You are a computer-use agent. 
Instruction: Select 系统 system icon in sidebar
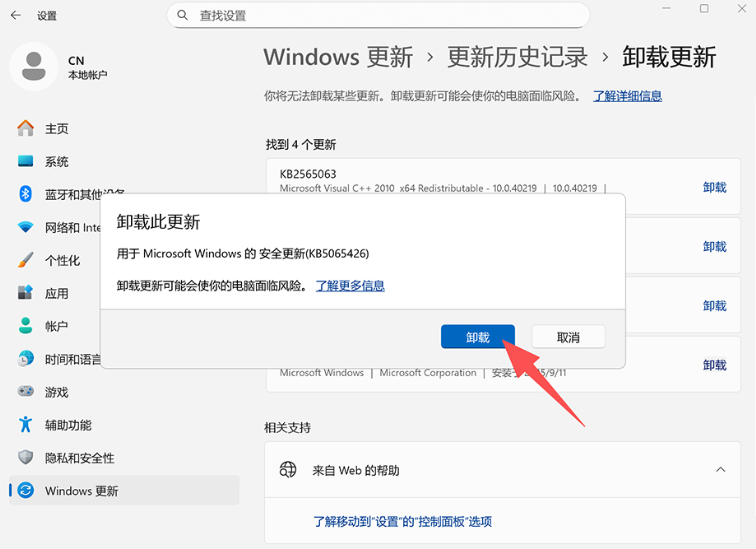(26, 162)
